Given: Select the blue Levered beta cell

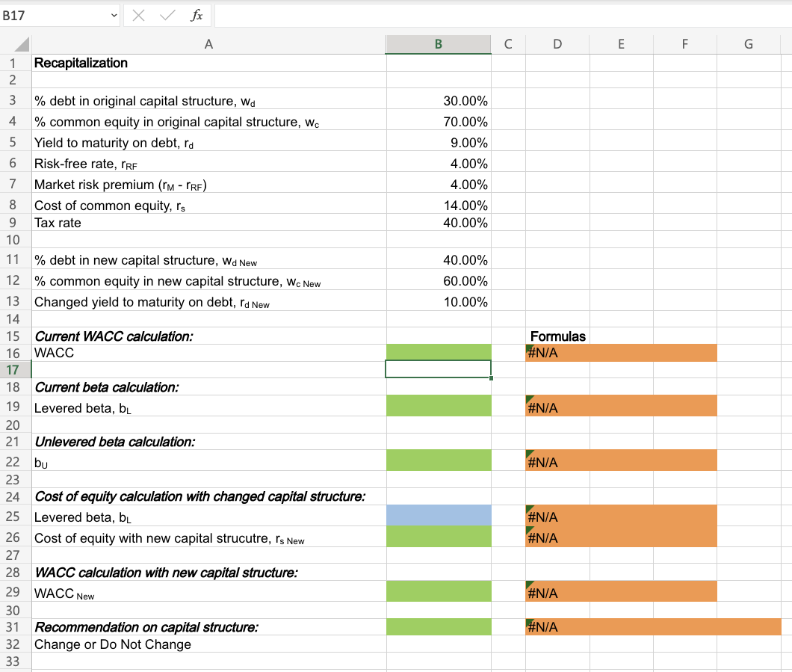Looking at the screenshot, I should [438, 516].
